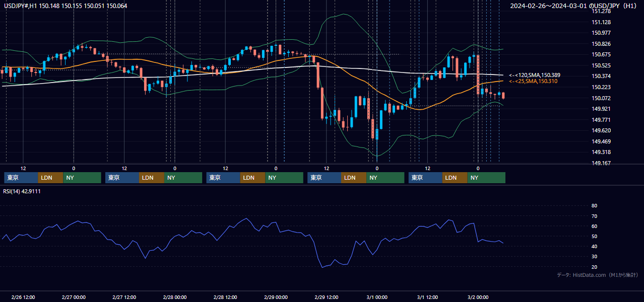Select the 2/27 12:00 time axis label
The width and height of the screenshot is (644, 302).
124,297
